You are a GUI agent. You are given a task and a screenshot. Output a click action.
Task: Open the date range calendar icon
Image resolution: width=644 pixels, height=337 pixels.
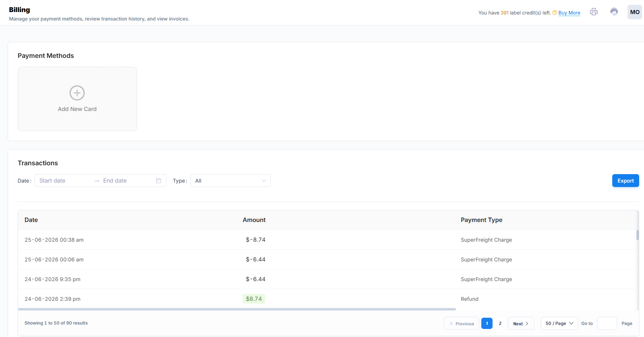click(159, 181)
